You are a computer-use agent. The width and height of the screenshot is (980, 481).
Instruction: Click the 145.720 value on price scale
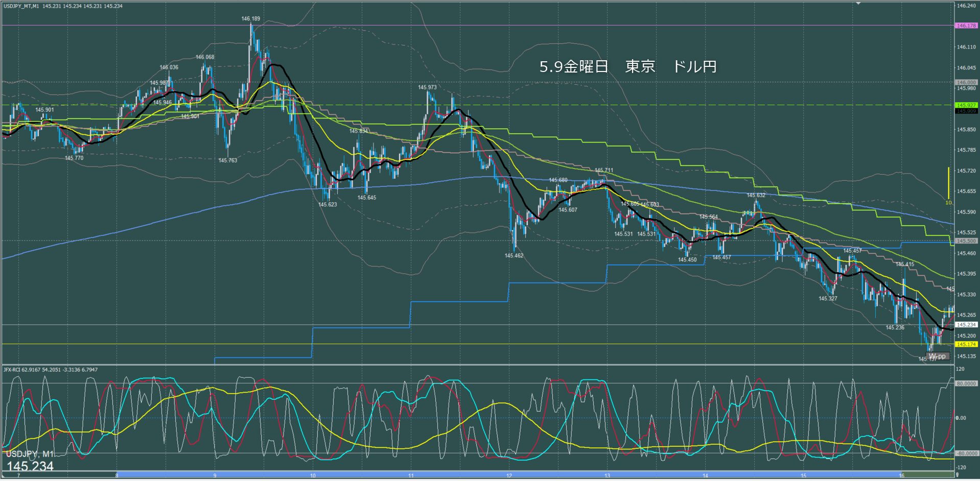pyautogui.click(x=966, y=171)
